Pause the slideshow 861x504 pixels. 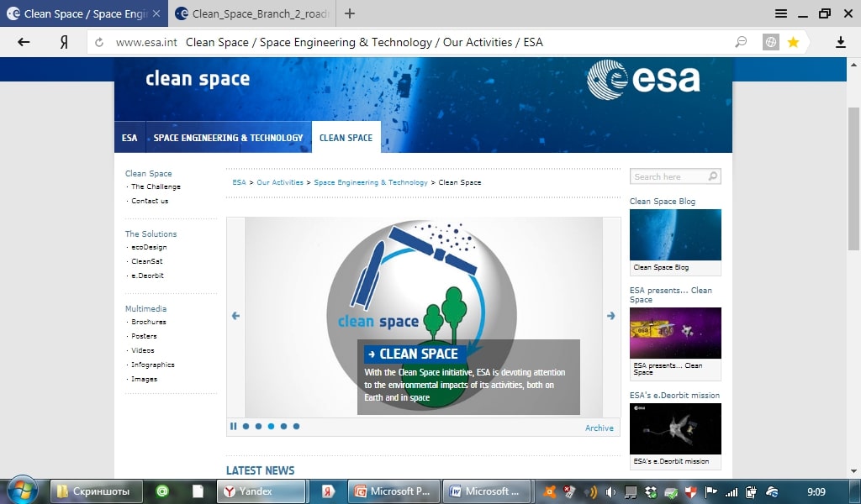point(234,426)
